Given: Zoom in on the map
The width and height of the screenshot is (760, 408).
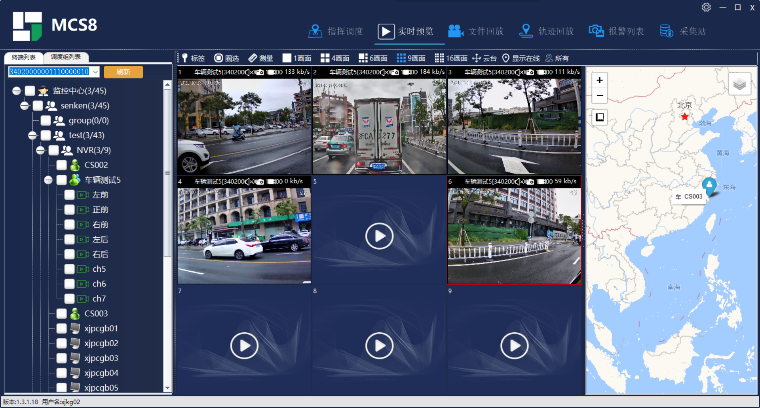Looking at the screenshot, I should coord(598,79).
